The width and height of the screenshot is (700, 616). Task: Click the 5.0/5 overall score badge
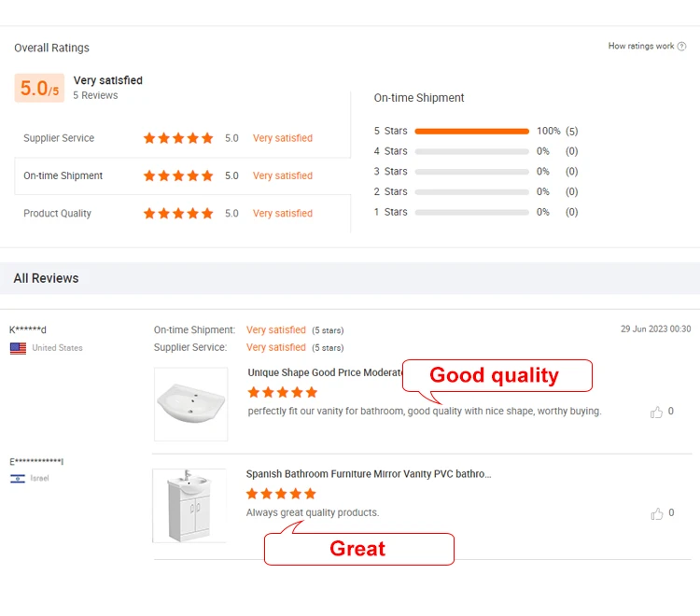39,88
